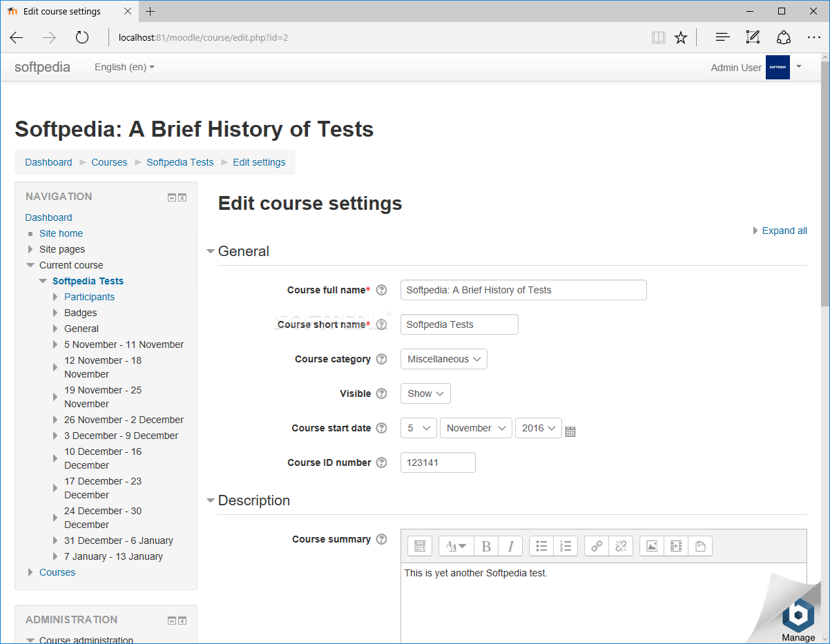830x644 pixels.
Task: Collapse the Description section
Action: coord(211,500)
